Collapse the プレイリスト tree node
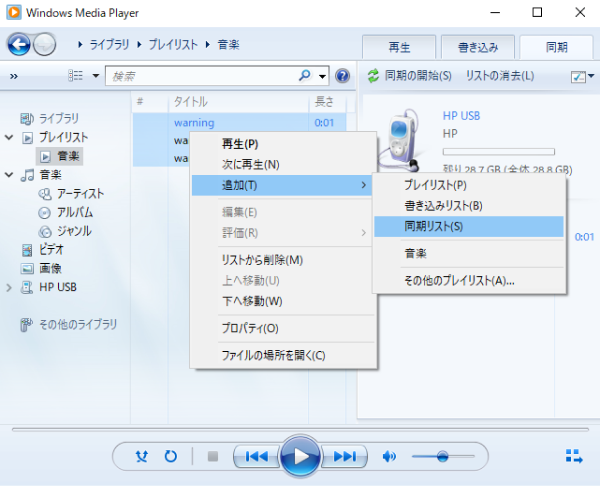600x486 pixels. pos(9,137)
